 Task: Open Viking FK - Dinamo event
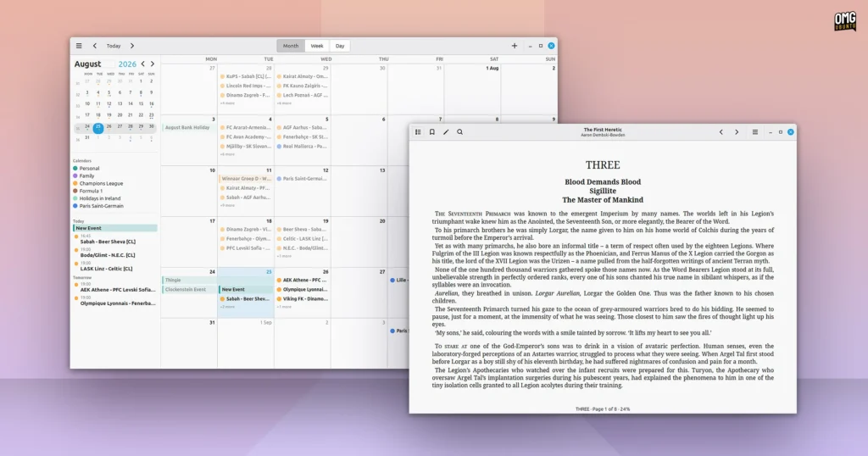303,299
